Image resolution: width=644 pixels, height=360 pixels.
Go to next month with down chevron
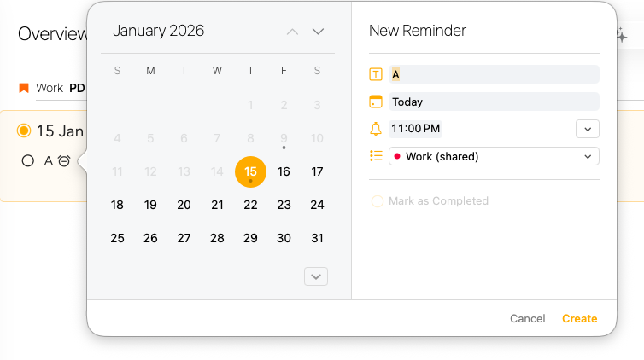[319, 32]
